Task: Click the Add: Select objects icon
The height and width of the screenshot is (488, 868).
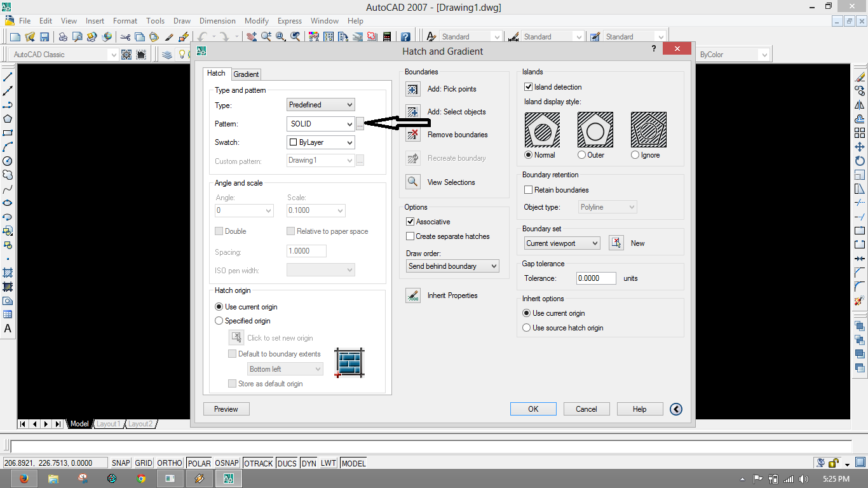Action: [412, 112]
